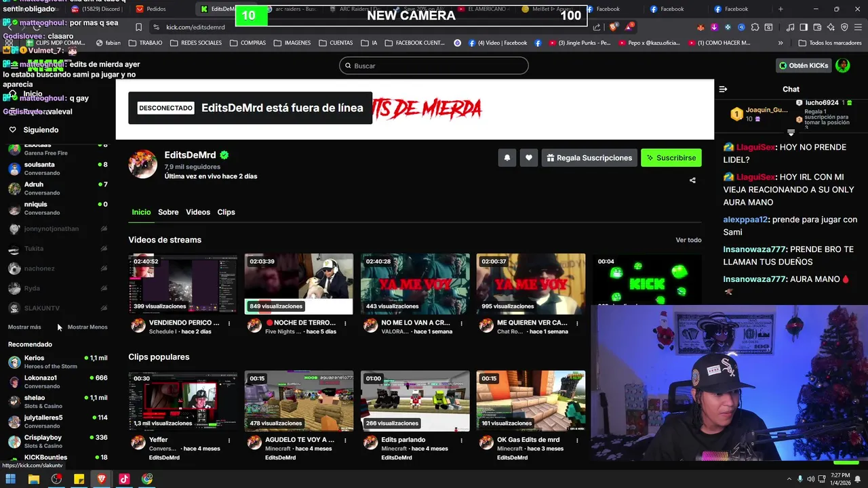Open the Leo AI sparkle icon
This screenshot has height=488, width=868.
coord(831,27)
